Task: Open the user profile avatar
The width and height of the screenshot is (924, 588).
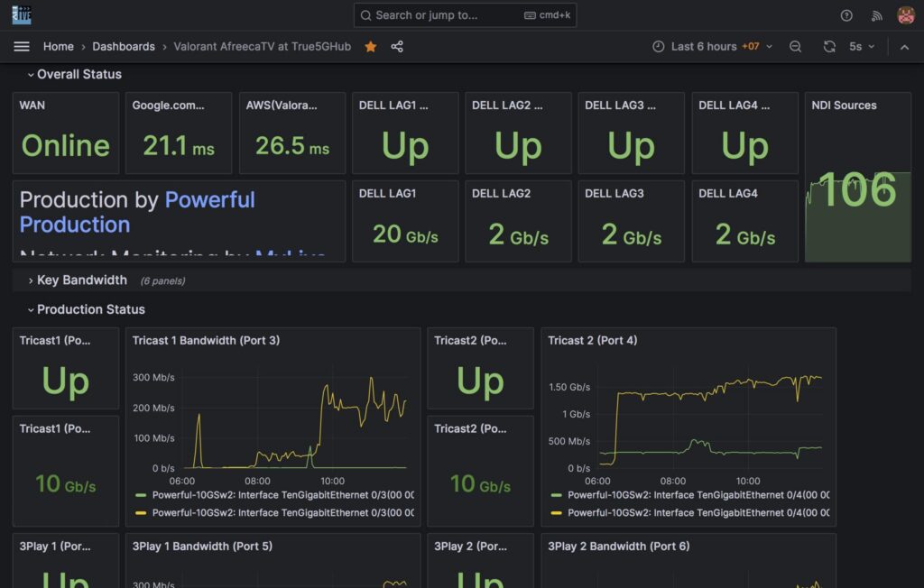Action: [x=906, y=15]
